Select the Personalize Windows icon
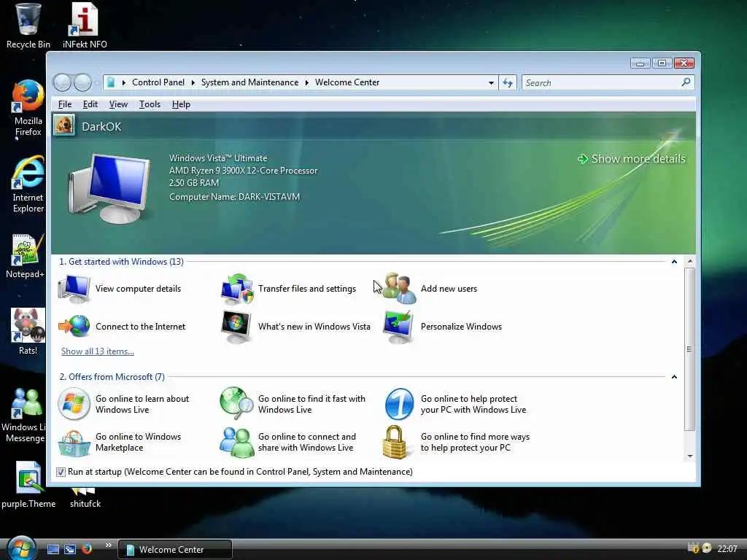The width and height of the screenshot is (747, 560). tap(399, 327)
